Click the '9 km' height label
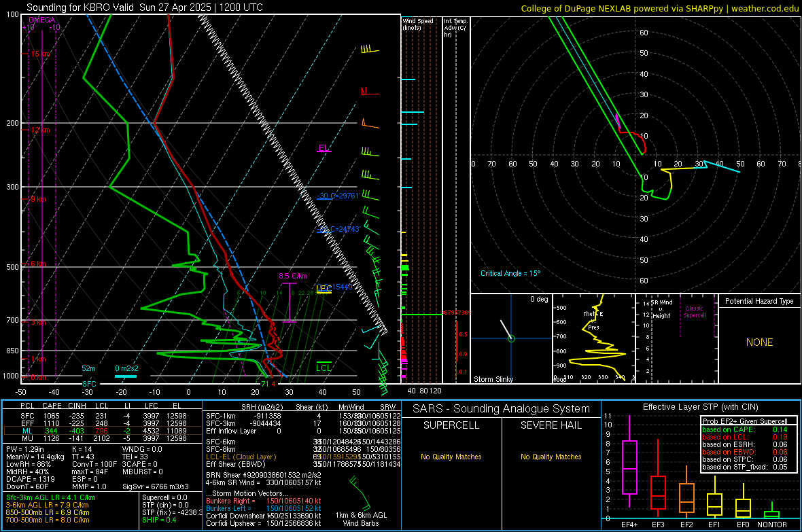The height and width of the screenshot is (532, 802). [x=38, y=199]
